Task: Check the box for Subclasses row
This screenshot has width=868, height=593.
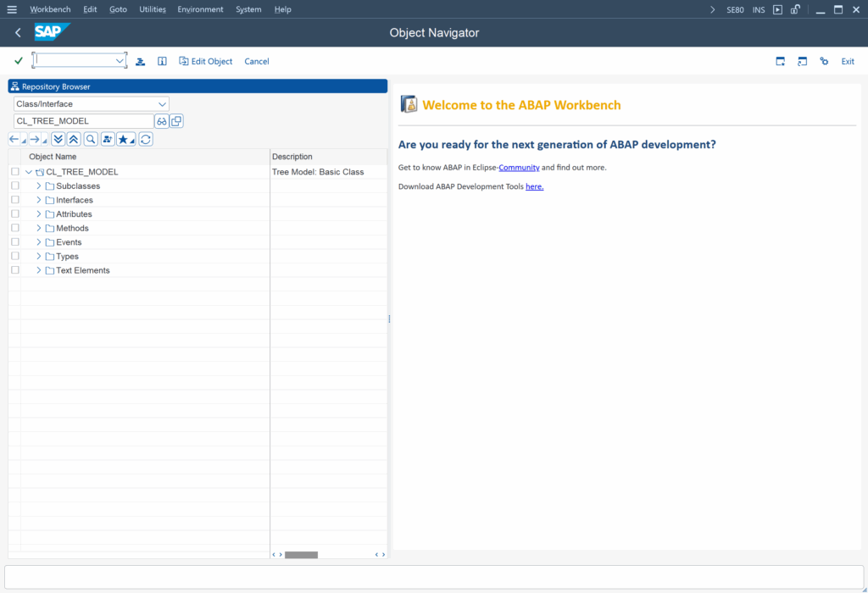Action: click(x=15, y=186)
